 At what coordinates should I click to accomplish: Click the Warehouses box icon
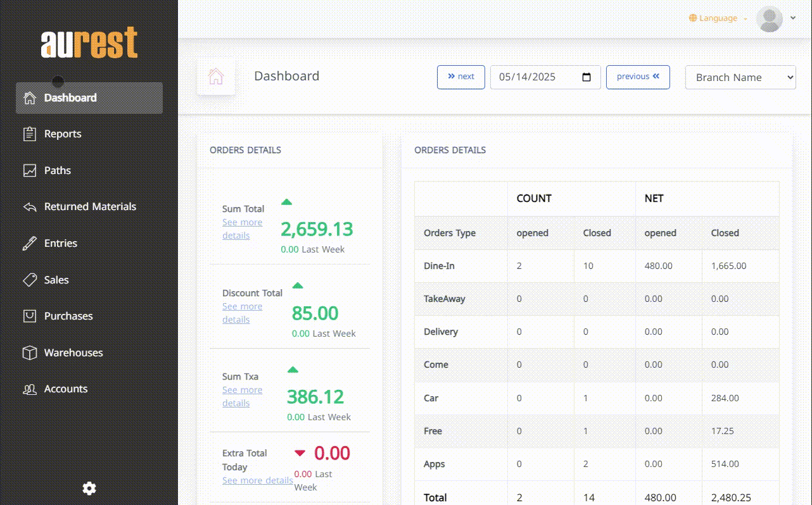point(29,352)
